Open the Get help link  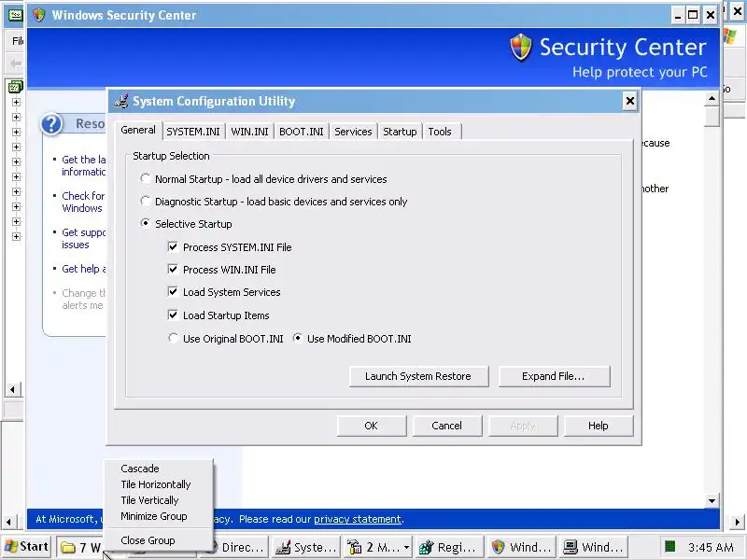tap(83, 269)
